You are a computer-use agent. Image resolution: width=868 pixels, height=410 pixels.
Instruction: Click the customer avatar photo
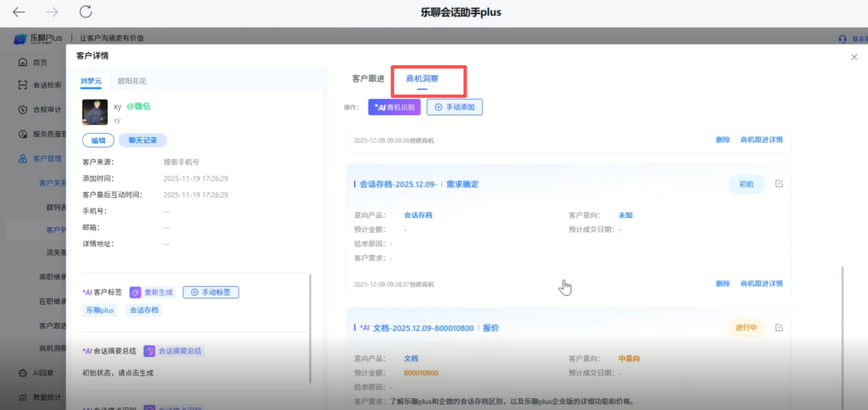(95, 112)
